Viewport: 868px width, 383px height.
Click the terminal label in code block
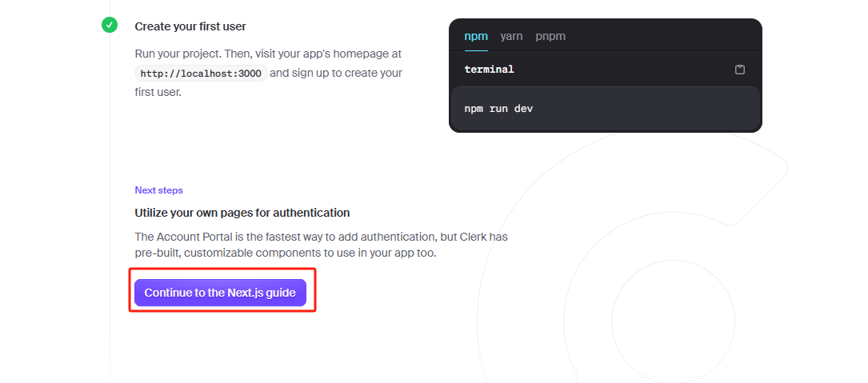[490, 70]
